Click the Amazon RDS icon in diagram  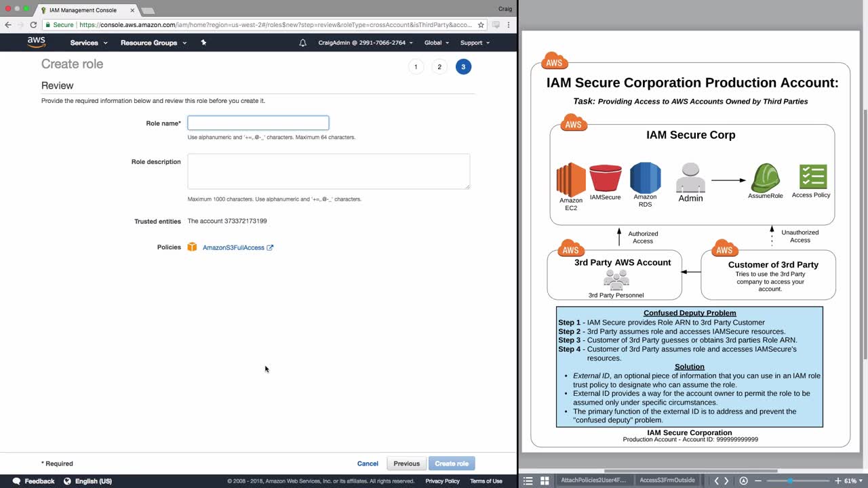point(646,178)
